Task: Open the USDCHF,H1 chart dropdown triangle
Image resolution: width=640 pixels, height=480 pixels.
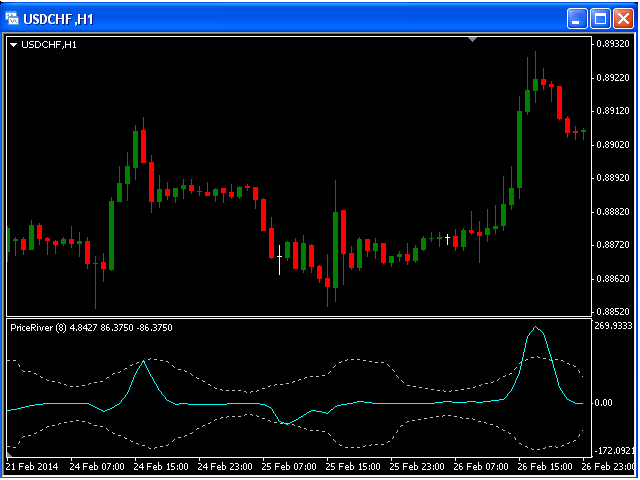Action: [13, 45]
